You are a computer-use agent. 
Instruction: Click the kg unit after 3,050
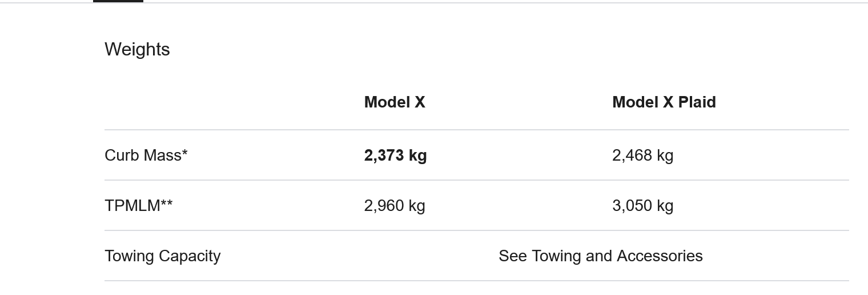coord(665,206)
